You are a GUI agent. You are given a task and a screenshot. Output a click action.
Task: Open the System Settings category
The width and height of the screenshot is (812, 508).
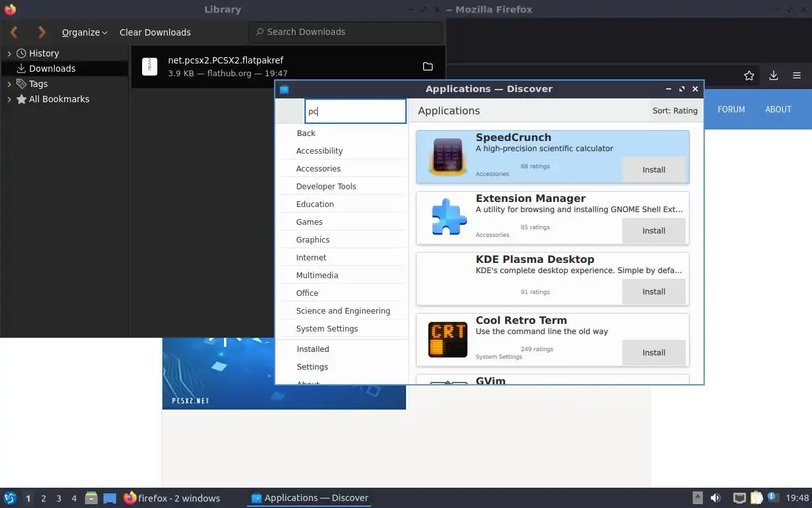click(327, 329)
